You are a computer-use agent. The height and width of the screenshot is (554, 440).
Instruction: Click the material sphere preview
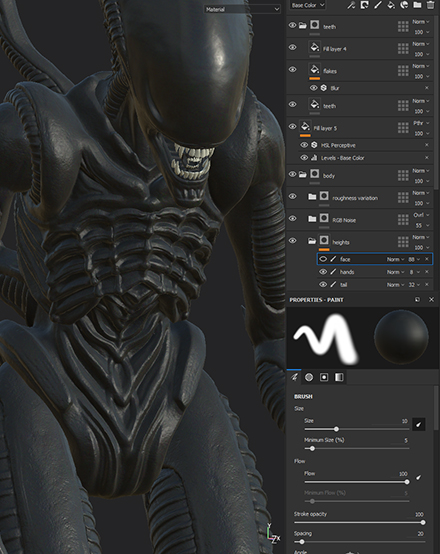(401, 337)
